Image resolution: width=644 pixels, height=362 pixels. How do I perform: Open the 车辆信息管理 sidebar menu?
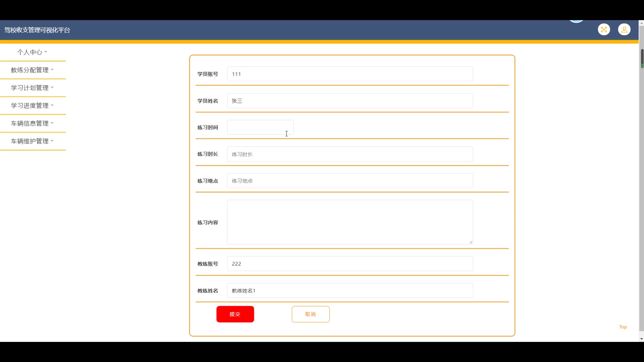click(x=30, y=123)
